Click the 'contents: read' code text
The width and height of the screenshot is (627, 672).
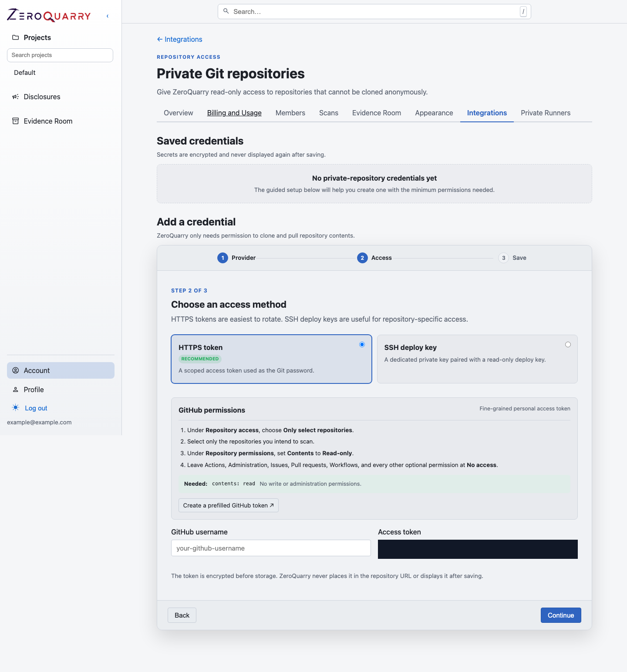pos(233,484)
